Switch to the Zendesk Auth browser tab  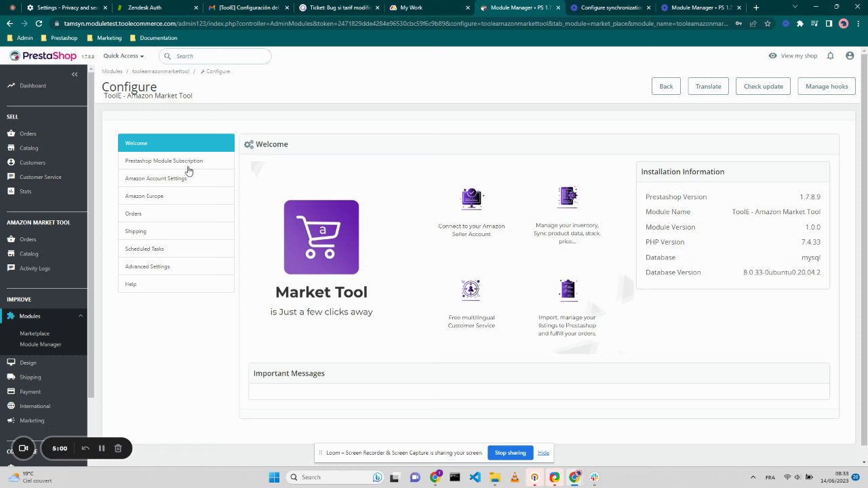click(156, 7)
